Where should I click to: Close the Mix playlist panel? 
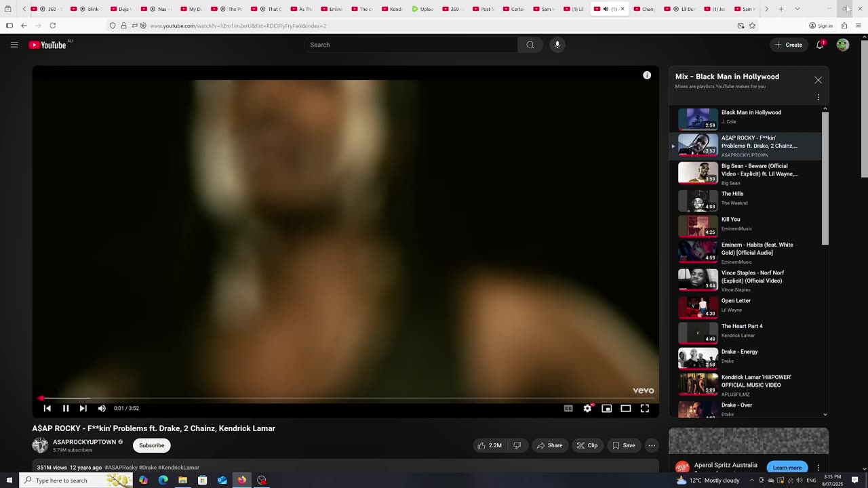coord(818,80)
